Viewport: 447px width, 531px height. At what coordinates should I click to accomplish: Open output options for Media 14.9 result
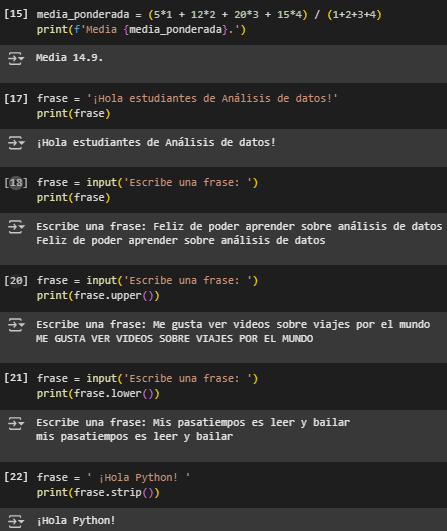[16, 58]
